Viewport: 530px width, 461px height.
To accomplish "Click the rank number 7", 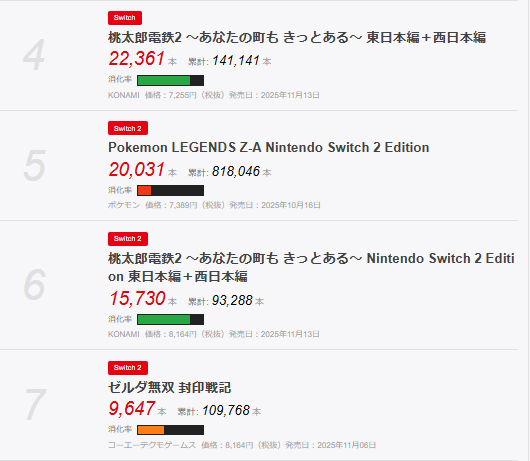I will coord(35,405).
